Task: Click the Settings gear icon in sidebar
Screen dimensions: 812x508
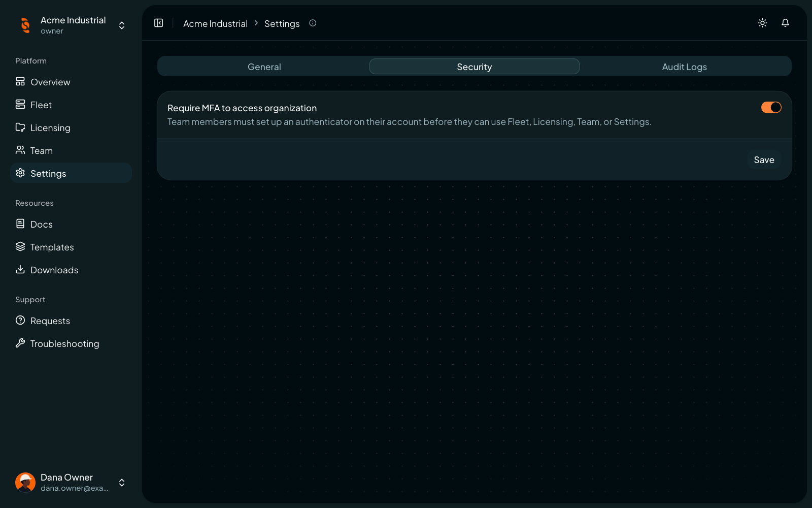Action: click(20, 173)
